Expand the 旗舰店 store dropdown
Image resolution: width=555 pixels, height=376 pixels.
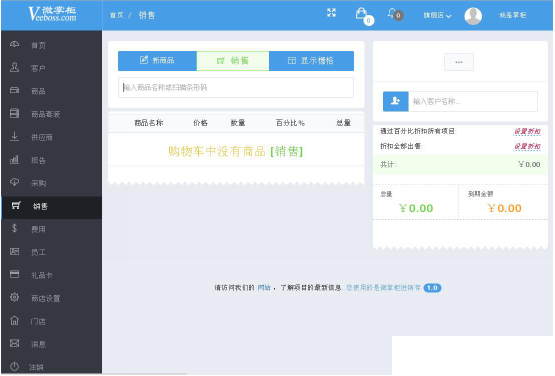(x=437, y=15)
